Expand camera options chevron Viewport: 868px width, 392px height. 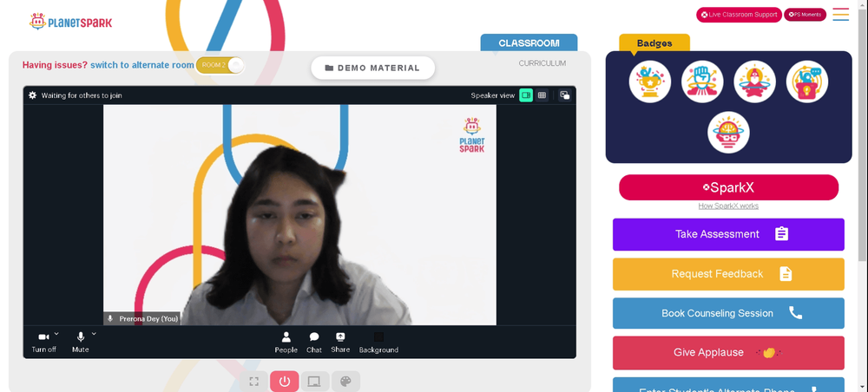click(56, 333)
